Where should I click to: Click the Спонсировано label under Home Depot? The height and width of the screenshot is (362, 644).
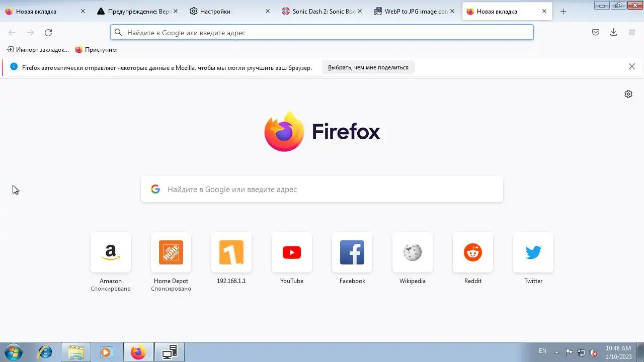pyautogui.click(x=171, y=289)
